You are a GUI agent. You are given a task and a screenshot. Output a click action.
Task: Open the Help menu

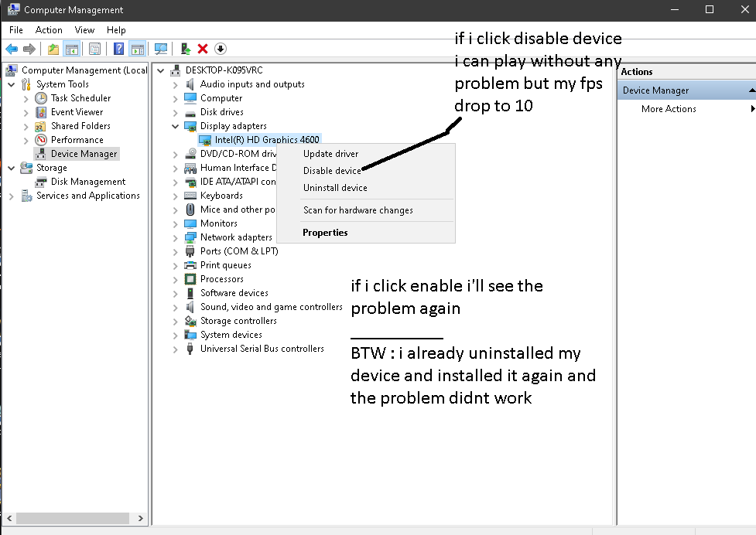pos(116,30)
